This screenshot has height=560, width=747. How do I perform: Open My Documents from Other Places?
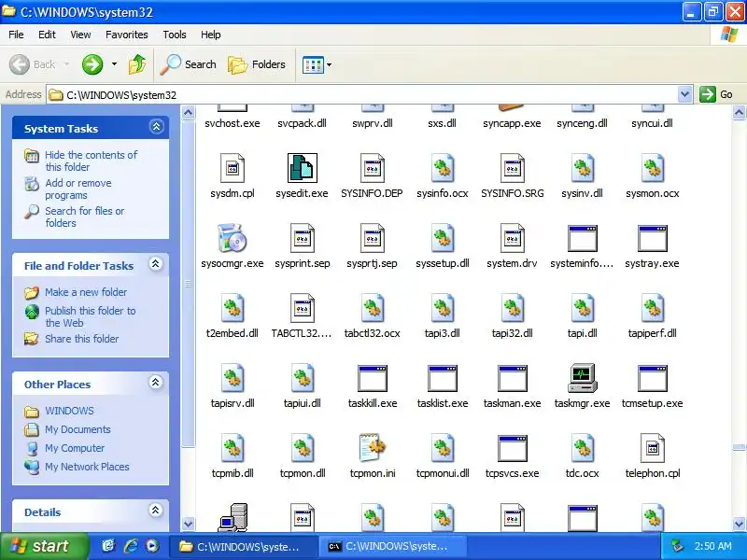click(x=78, y=429)
